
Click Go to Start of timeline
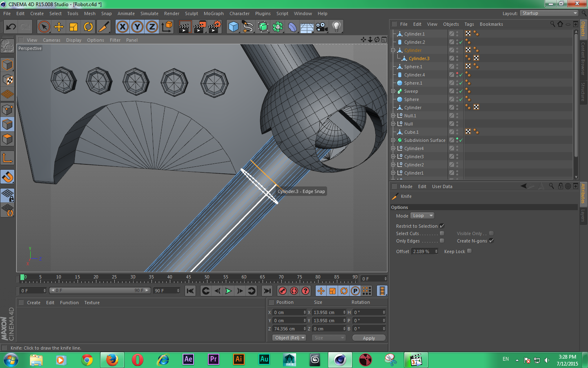190,291
